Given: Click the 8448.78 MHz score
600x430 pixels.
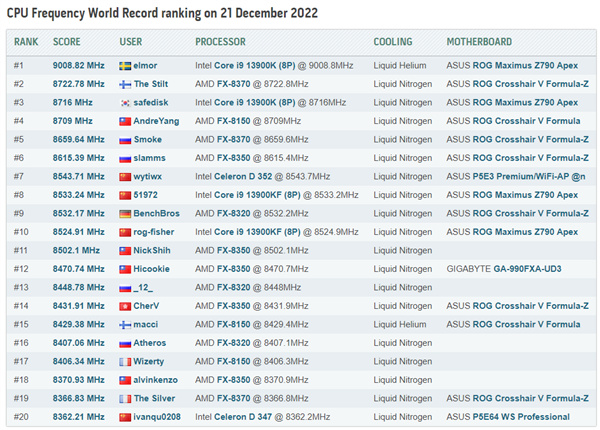Looking at the screenshot, I should click(x=78, y=287).
